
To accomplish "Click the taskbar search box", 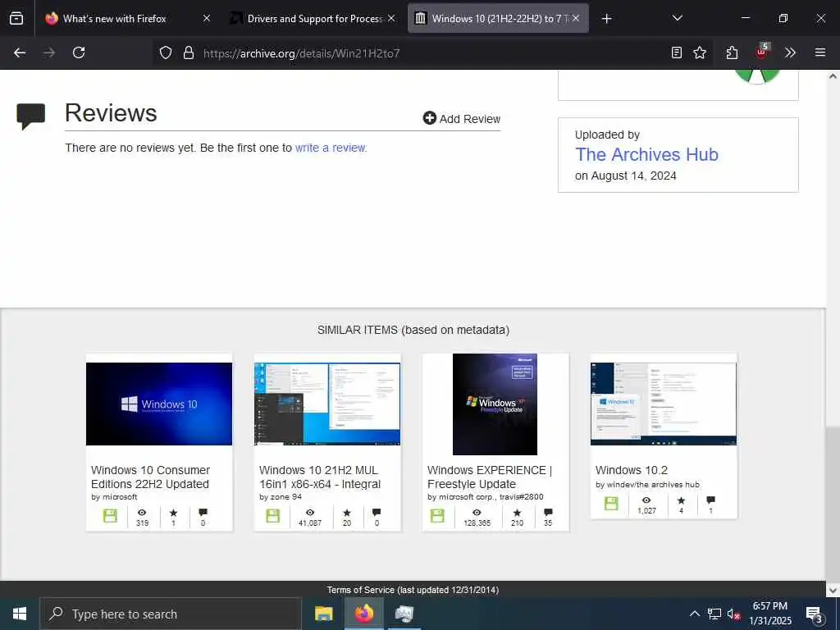I will [x=171, y=614].
